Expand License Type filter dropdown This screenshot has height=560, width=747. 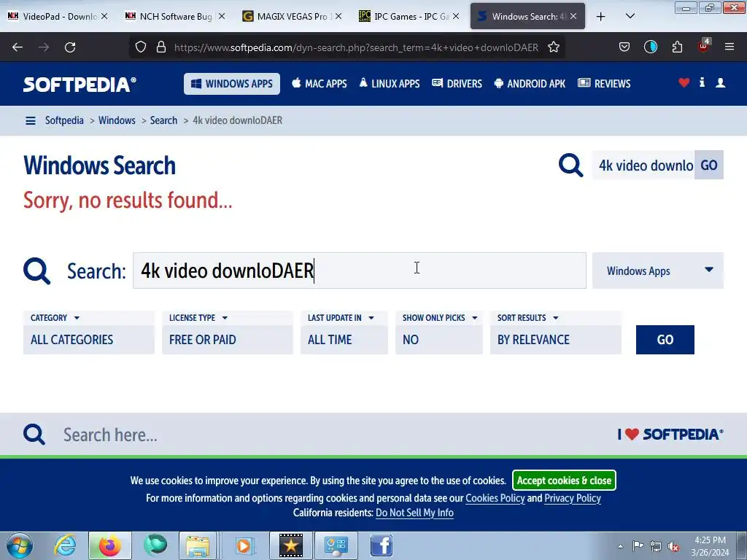pos(228,332)
